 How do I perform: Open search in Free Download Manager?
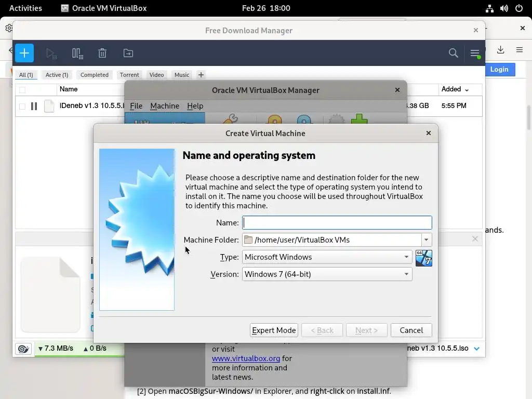[453, 53]
